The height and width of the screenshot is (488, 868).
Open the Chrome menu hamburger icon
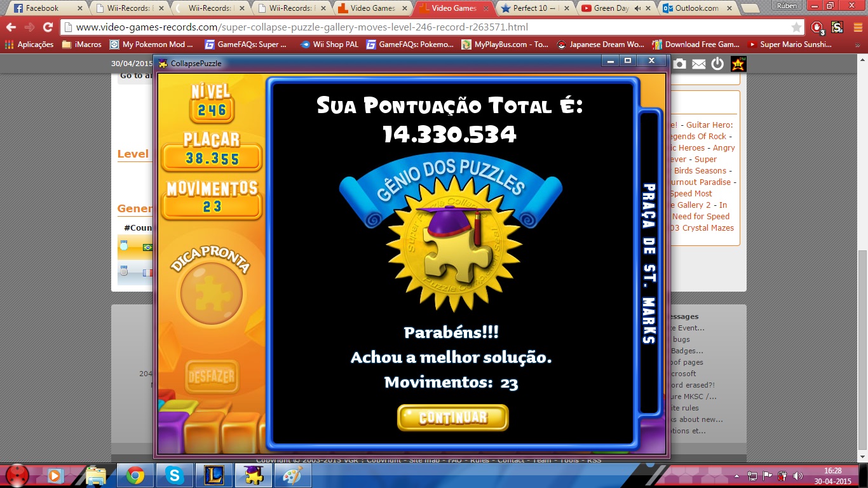(x=857, y=27)
